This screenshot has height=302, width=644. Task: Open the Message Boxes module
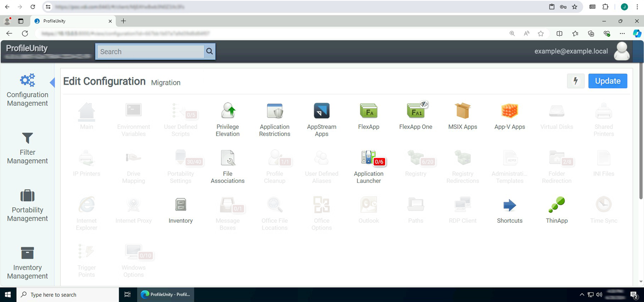pyautogui.click(x=227, y=214)
